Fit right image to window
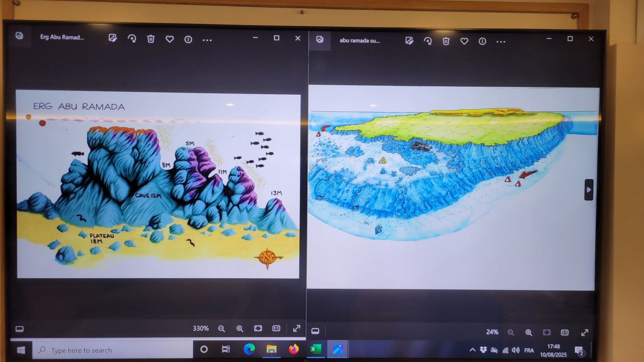This screenshot has width=644, height=362. (547, 332)
